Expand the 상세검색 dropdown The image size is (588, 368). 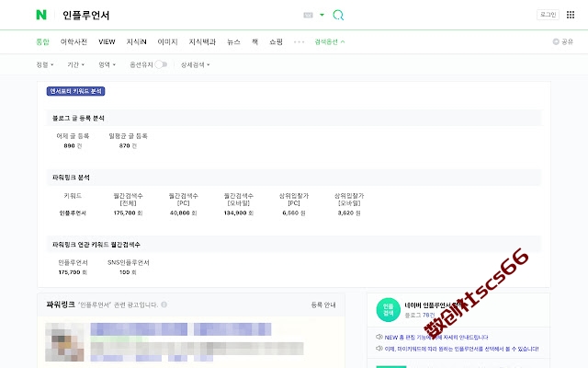coord(196,64)
